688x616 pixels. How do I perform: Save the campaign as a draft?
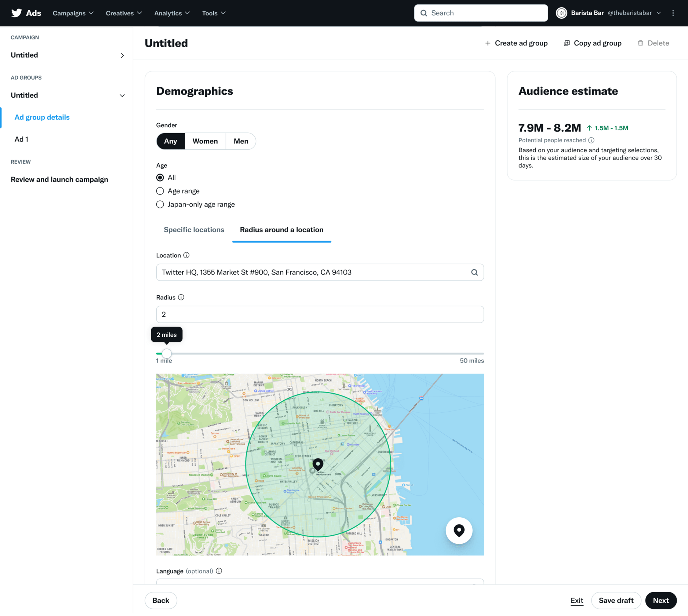click(616, 600)
